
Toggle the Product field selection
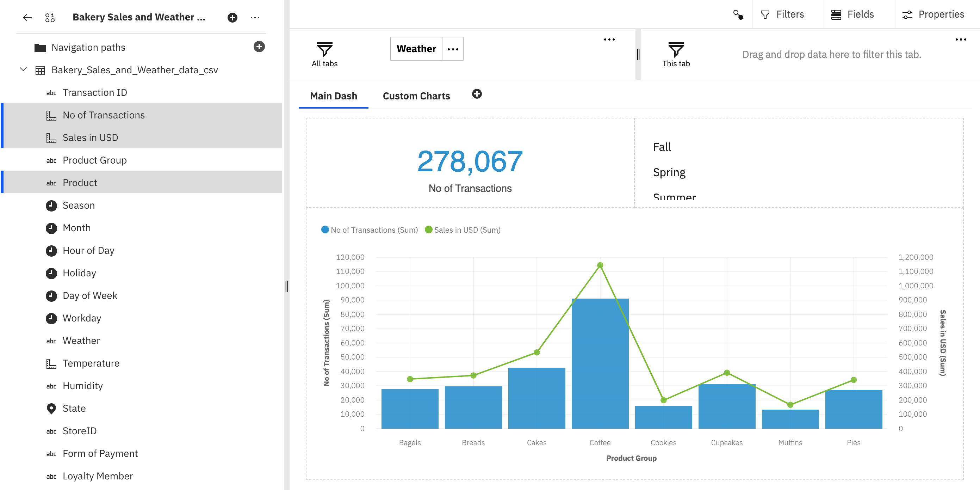79,183
